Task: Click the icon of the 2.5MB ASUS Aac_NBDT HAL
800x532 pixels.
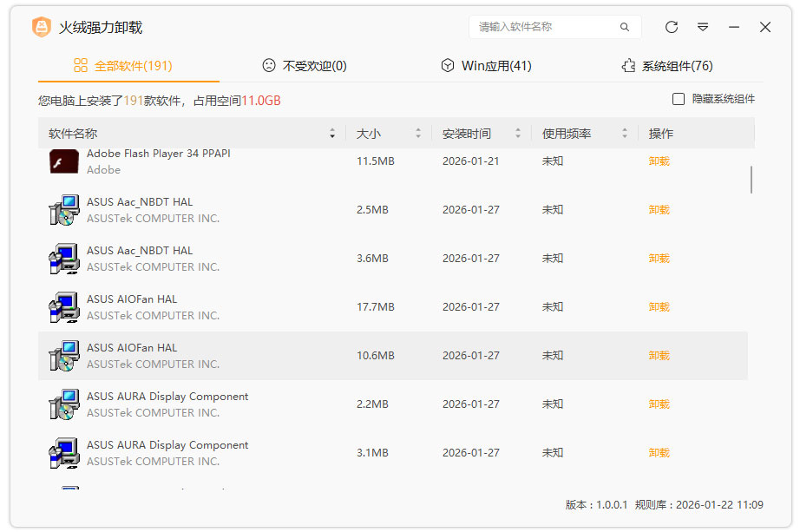Action: 64,210
